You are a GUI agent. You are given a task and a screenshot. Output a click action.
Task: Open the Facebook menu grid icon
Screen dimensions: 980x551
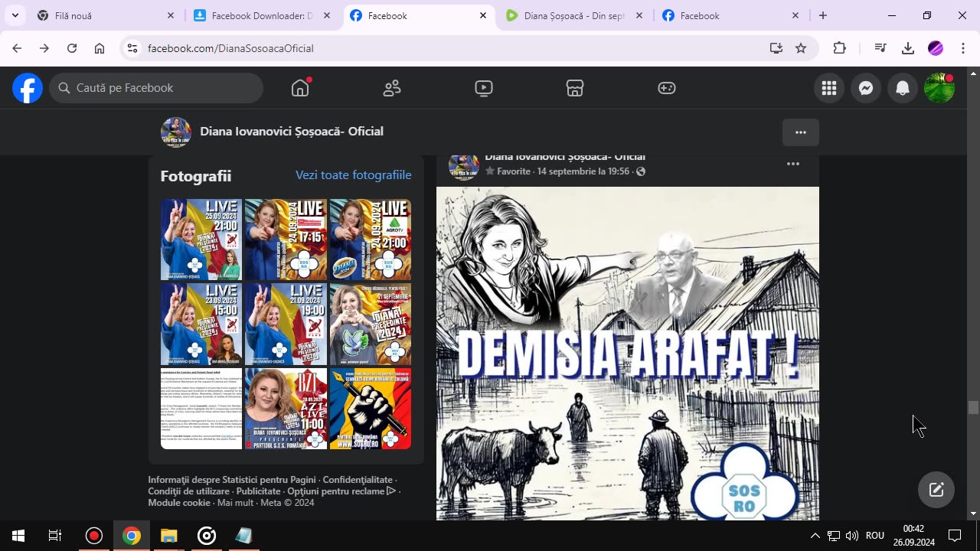click(x=829, y=88)
